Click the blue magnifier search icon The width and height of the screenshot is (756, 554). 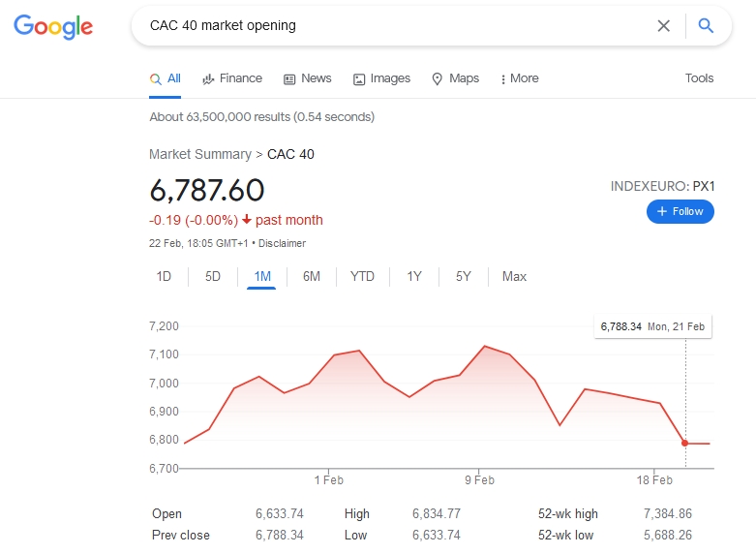(706, 26)
